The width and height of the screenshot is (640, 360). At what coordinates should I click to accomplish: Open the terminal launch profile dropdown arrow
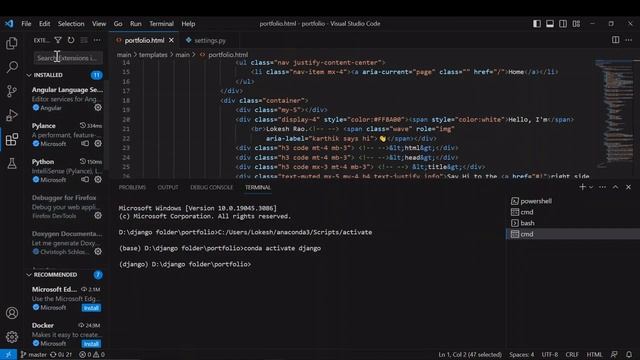click(x=591, y=187)
